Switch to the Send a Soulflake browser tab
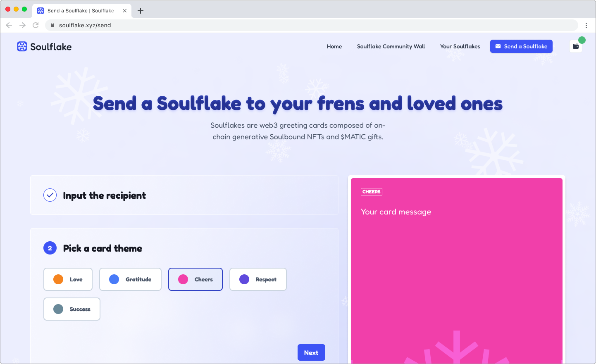This screenshot has height=364, width=596. pyautogui.click(x=82, y=11)
